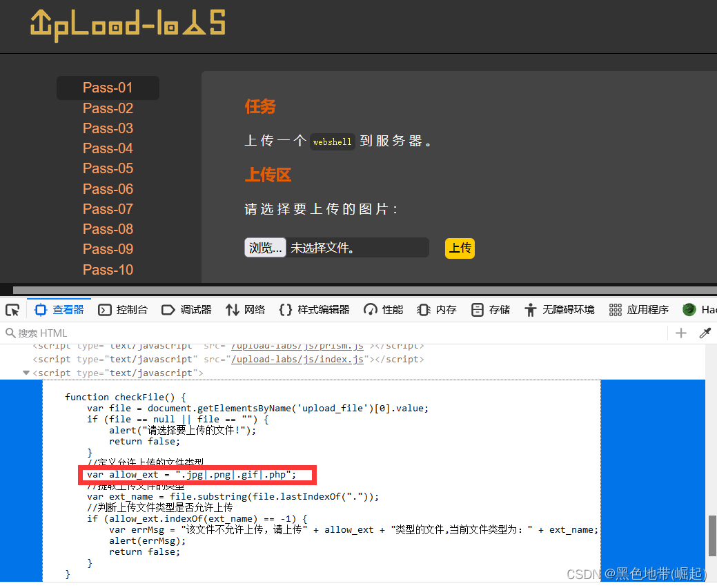Open the 应用程序 application tab
The image size is (717, 588).
639,310
